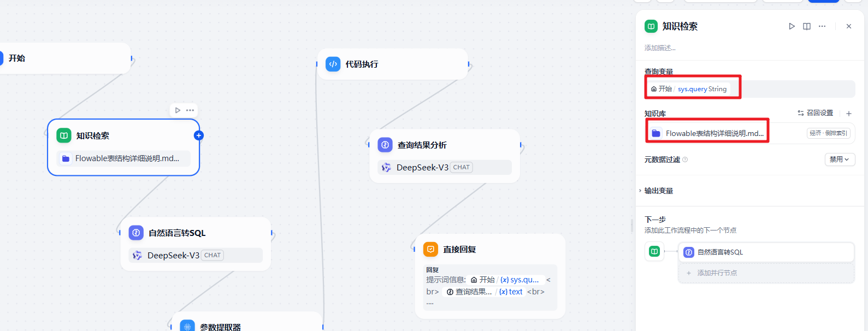This screenshot has height=331, width=868.
Task: Click the plus icon to add knowledge base
Action: coord(849,114)
